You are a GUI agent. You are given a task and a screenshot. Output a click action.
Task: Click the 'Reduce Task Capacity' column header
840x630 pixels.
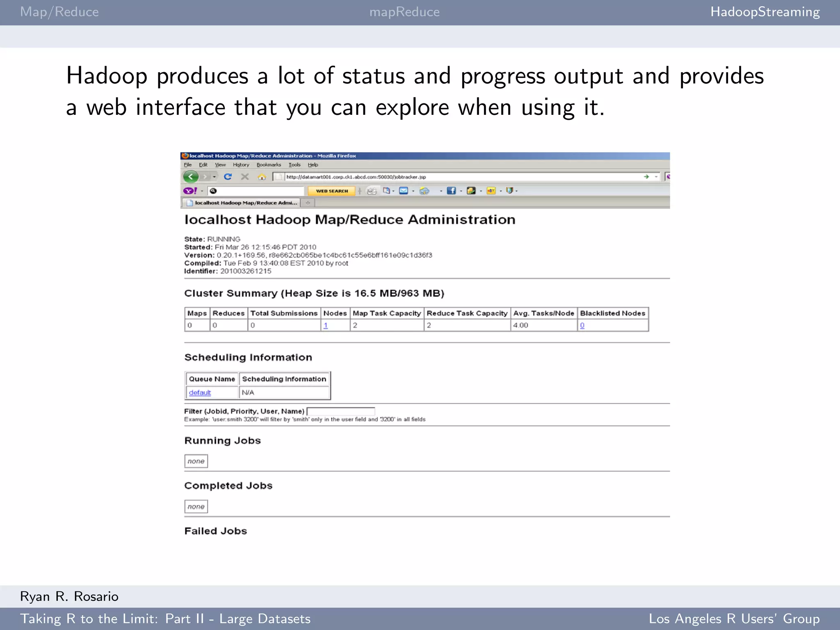(x=467, y=313)
